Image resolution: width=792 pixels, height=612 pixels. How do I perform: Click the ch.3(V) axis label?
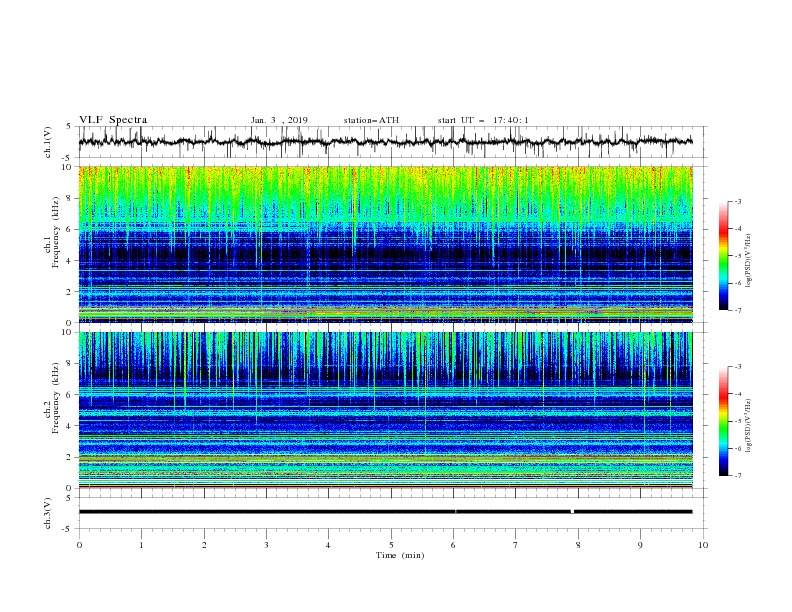pos(47,513)
